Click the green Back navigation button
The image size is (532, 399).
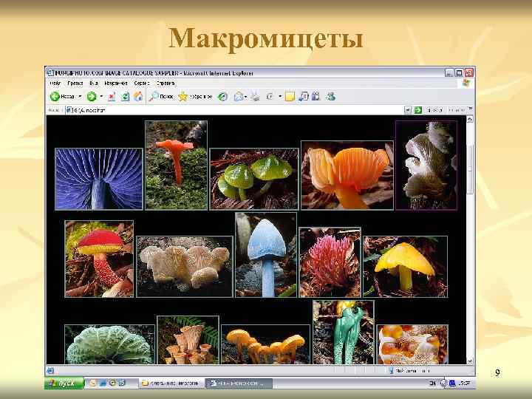pyautogui.click(x=62, y=97)
